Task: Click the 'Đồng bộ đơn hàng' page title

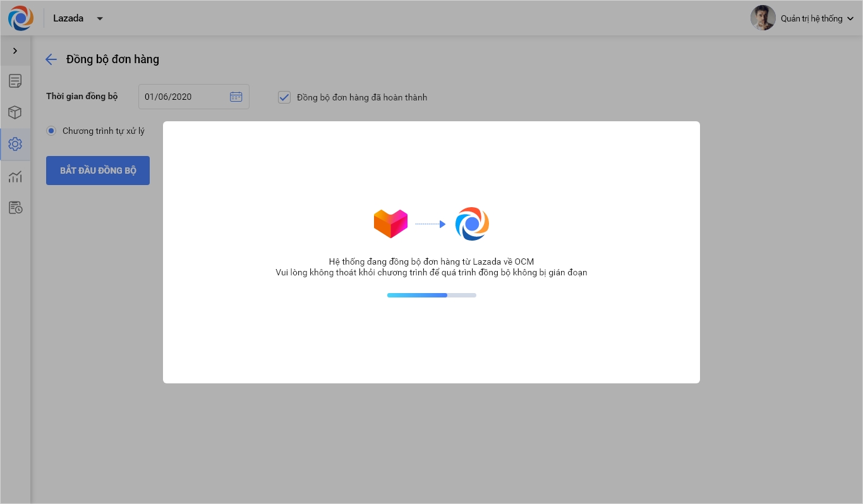Action: point(112,59)
